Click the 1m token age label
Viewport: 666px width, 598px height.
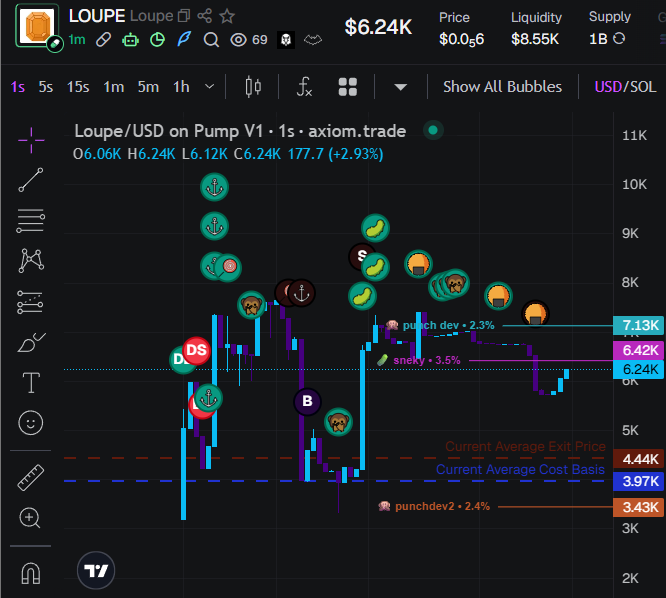click(x=77, y=40)
